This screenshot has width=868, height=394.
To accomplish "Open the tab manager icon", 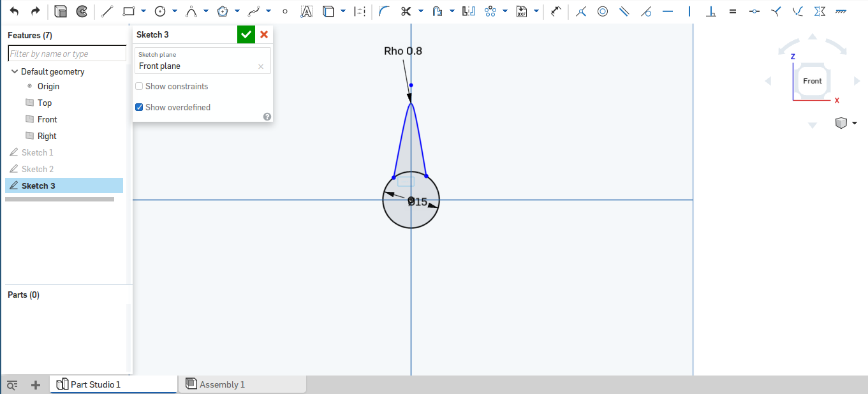I will (x=12, y=385).
